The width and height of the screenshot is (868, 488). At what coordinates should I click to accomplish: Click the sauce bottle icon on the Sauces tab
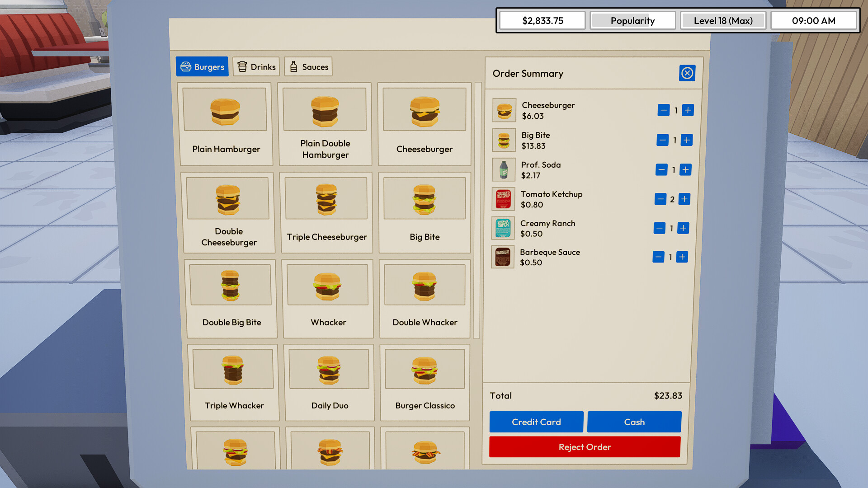[x=293, y=66]
